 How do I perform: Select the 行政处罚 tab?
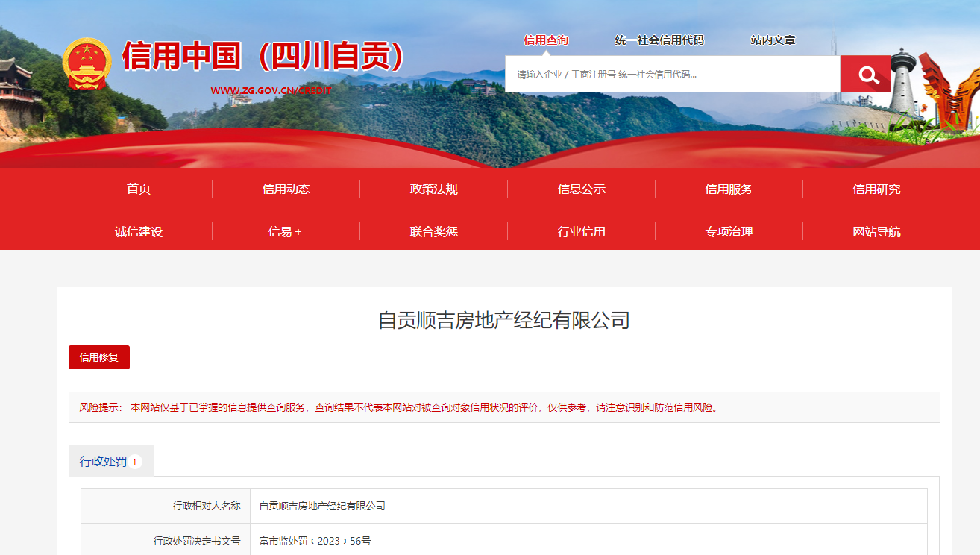(x=111, y=462)
